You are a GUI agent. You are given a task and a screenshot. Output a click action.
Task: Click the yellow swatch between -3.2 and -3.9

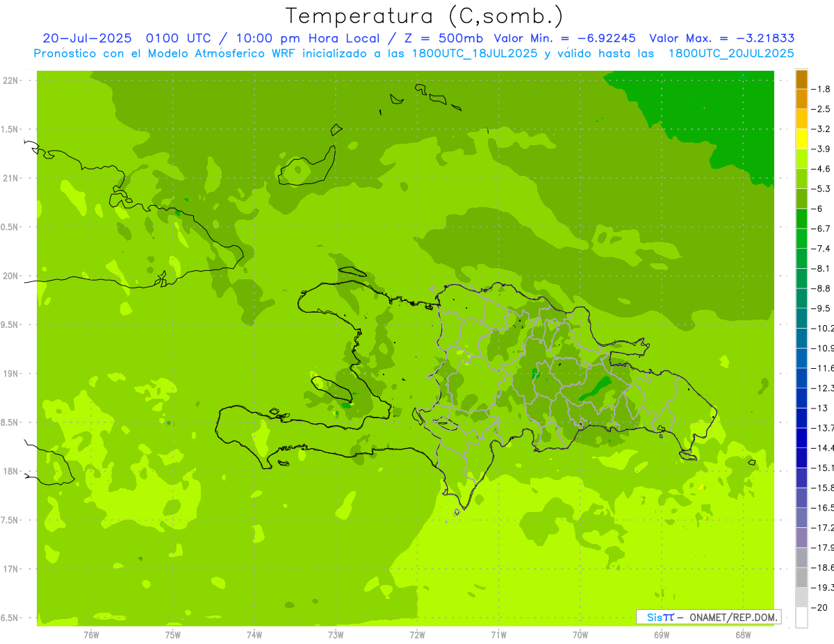[801, 139]
